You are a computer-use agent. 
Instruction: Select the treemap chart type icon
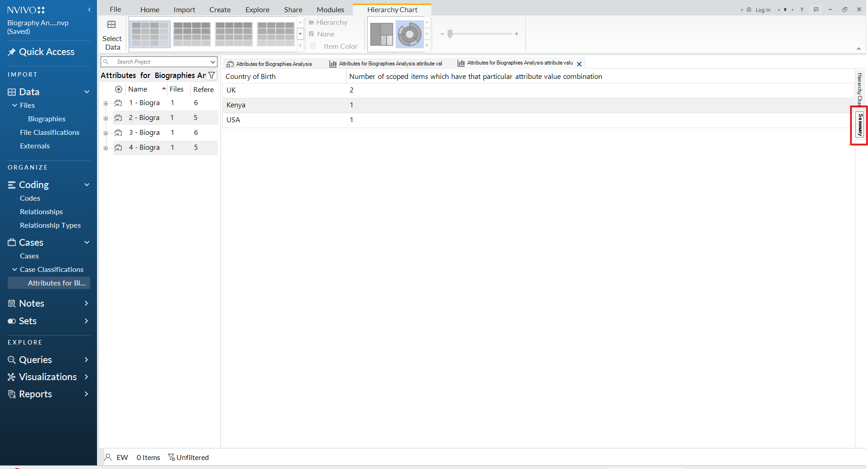[x=382, y=35]
